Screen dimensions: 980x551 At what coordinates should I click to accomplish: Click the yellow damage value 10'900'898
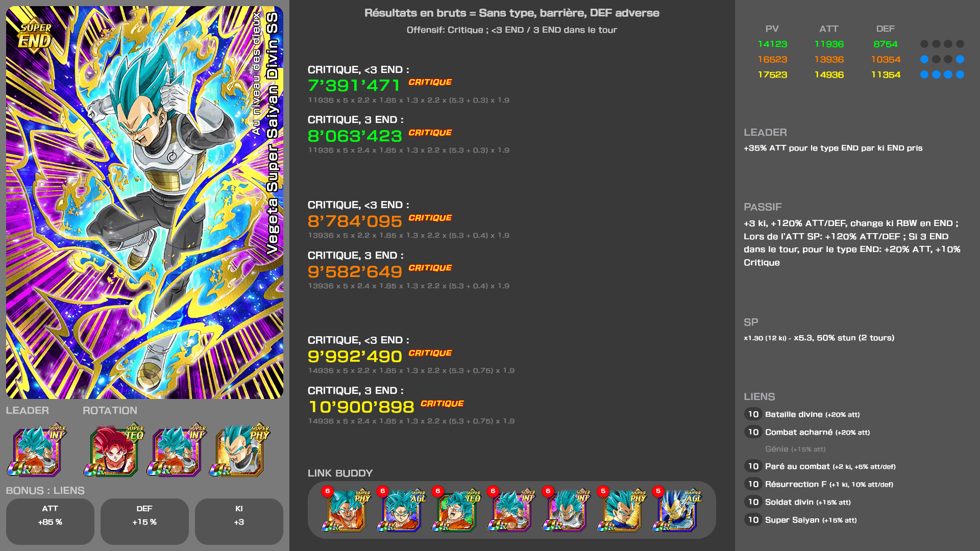361,407
